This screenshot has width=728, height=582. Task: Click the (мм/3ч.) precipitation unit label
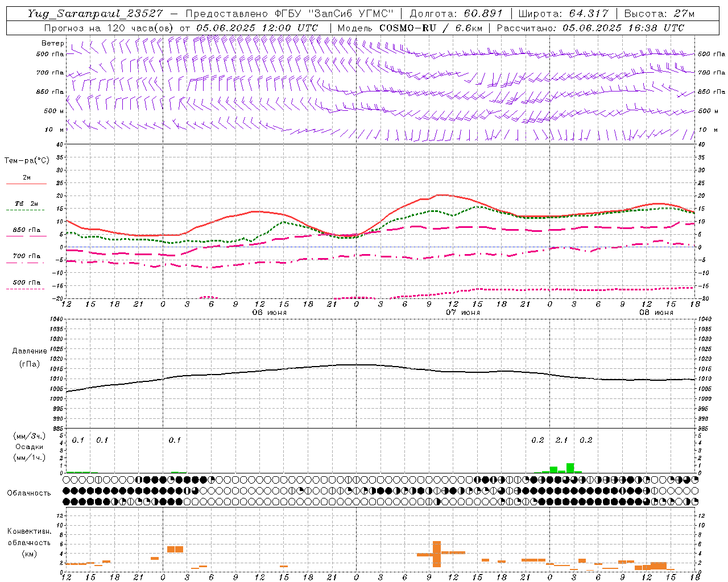(x=30, y=436)
